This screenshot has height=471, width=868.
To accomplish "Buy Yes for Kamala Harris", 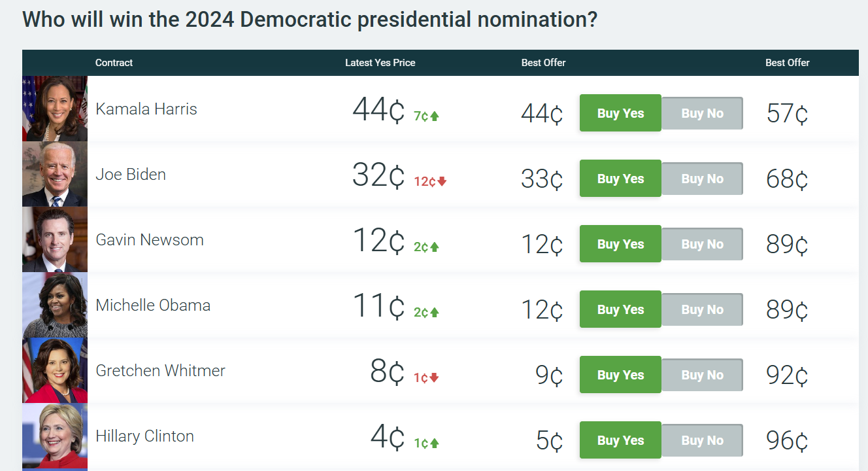I will tap(620, 113).
